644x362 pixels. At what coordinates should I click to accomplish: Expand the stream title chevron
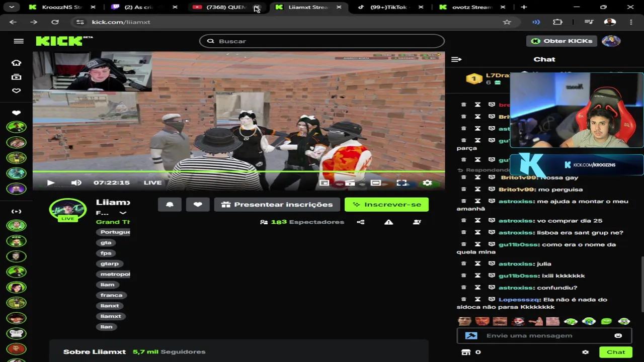pyautogui.click(x=123, y=213)
